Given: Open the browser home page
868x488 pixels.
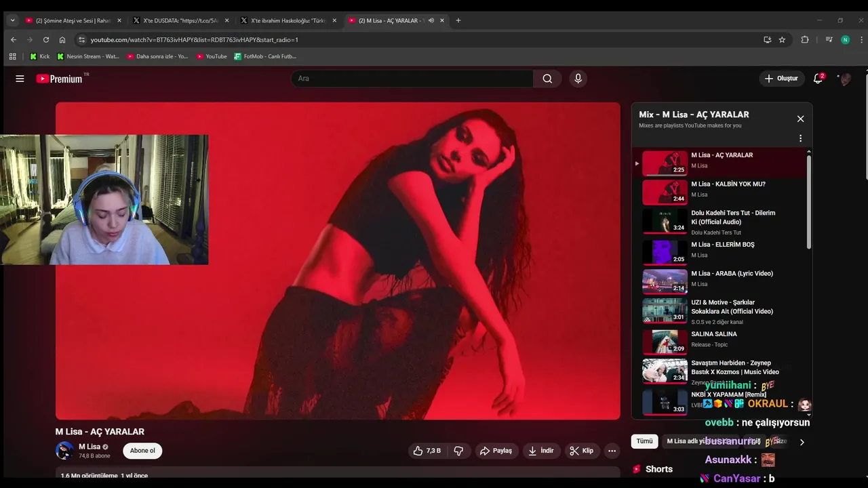Looking at the screenshot, I should click(x=62, y=40).
